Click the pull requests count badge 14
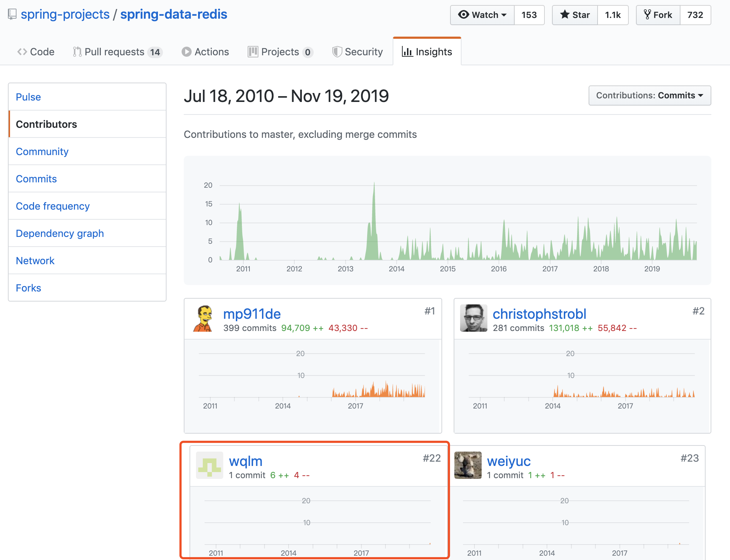This screenshot has height=560, width=730. tap(155, 52)
